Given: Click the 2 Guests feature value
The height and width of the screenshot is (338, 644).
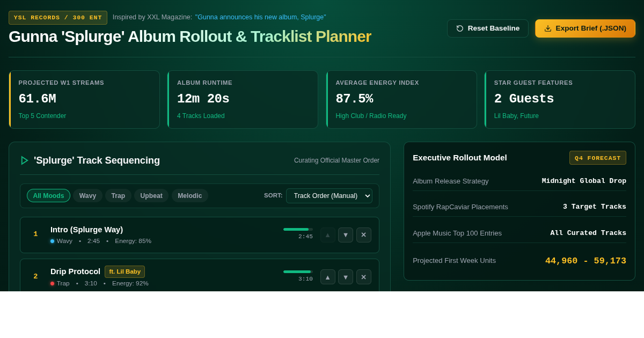Looking at the screenshot, I should tap(524, 99).
